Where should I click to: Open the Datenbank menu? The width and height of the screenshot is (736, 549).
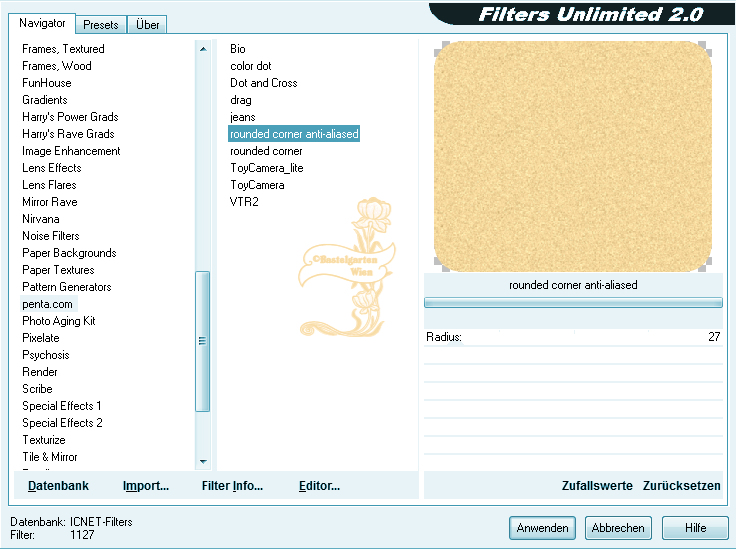pyautogui.click(x=58, y=486)
